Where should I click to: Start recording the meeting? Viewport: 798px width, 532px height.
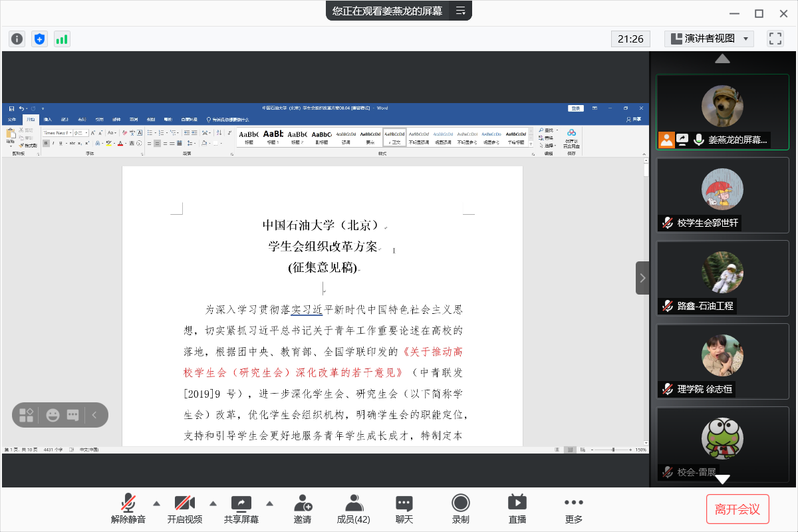pos(460,509)
